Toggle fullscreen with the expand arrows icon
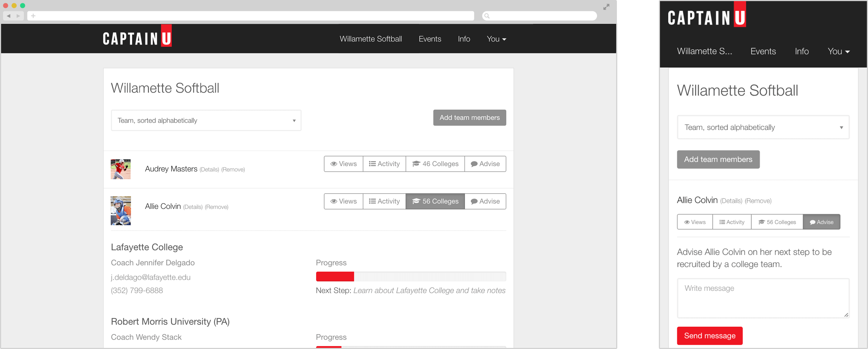Image resolution: width=868 pixels, height=349 pixels. point(606,7)
